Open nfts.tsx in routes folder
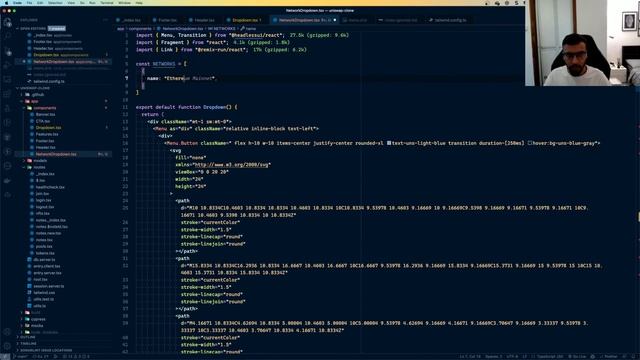 pos(42,213)
